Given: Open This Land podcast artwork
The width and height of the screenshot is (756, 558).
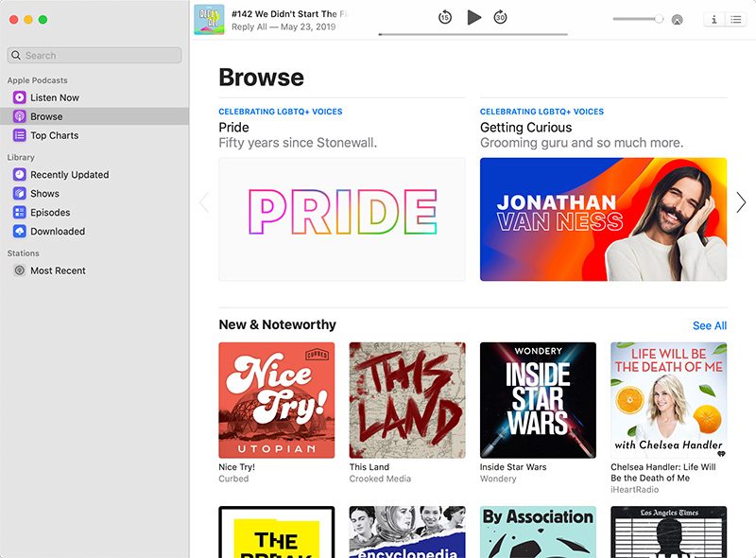Looking at the screenshot, I should coord(407,400).
